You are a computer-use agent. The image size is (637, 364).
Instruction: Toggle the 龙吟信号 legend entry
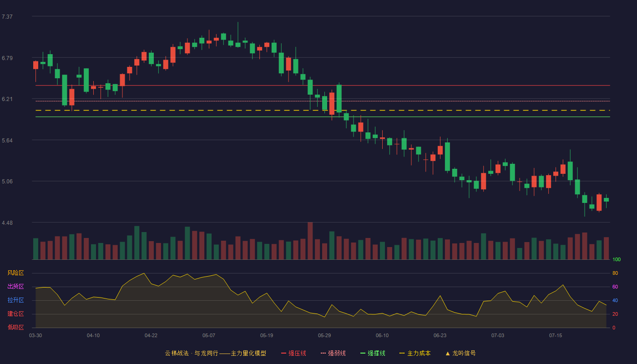pos(460,353)
